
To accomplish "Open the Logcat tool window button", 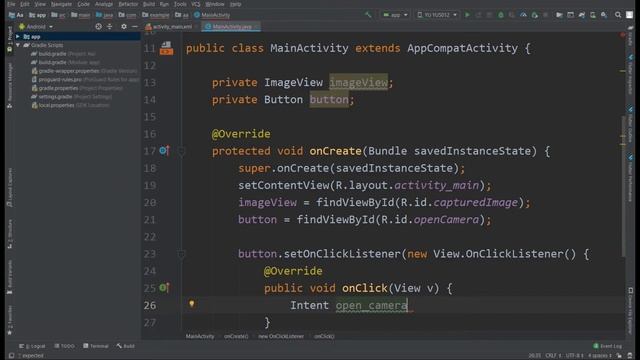I will click(32, 346).
